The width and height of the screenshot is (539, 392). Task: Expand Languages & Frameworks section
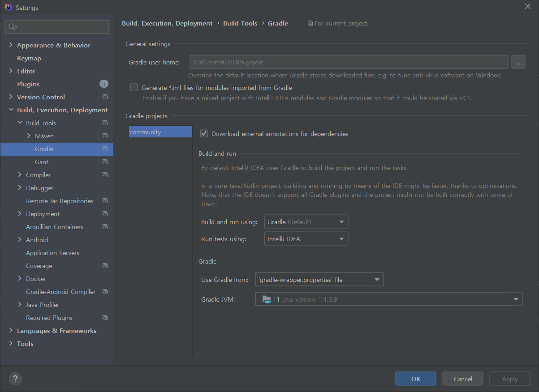click(x=11, y=331)
